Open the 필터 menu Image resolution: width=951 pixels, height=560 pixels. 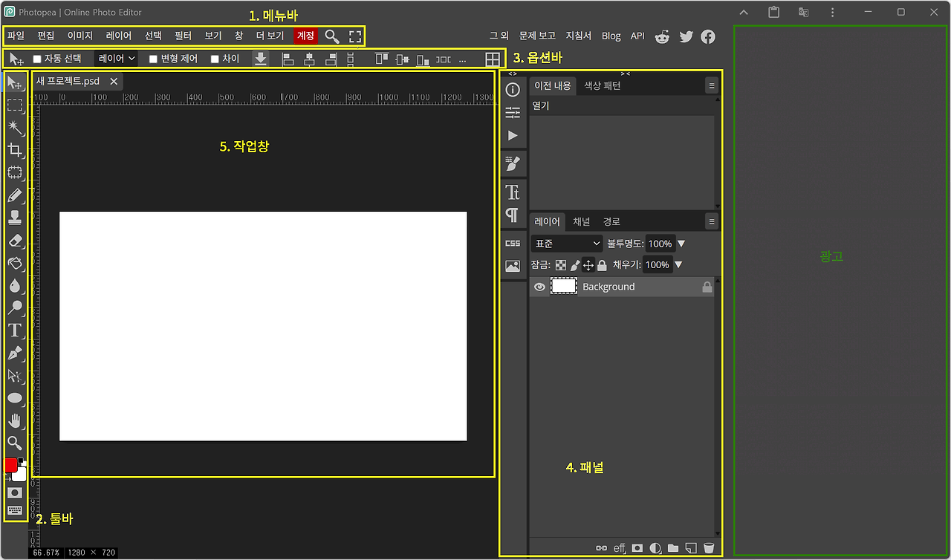click(183, 36)
